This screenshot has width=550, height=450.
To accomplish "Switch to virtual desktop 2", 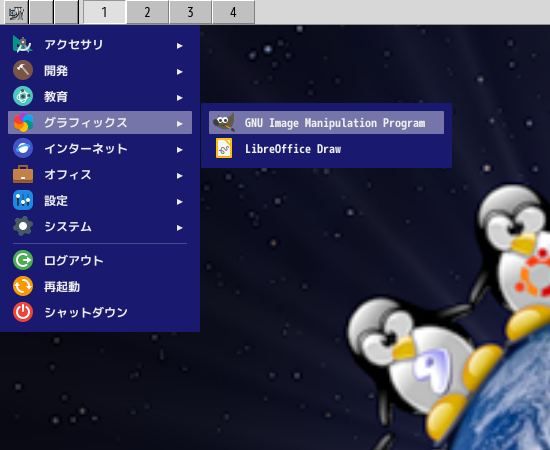I will 147,12.
